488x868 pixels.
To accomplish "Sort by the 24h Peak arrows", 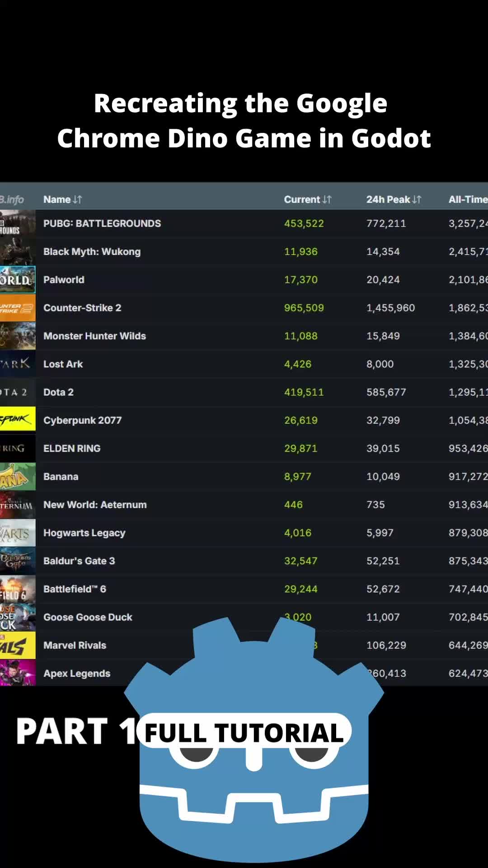I will pos(416,199).
